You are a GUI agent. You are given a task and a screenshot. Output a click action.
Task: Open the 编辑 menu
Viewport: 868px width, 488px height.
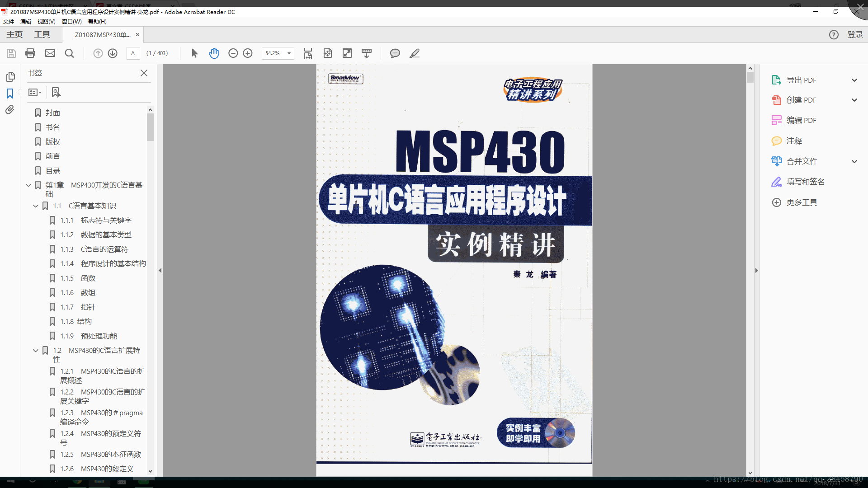pos(26,21)
